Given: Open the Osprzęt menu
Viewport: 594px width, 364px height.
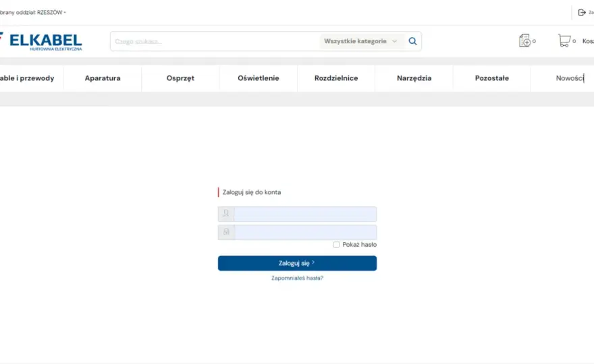Looking at the screenshot, I should (x=180, y=78).
